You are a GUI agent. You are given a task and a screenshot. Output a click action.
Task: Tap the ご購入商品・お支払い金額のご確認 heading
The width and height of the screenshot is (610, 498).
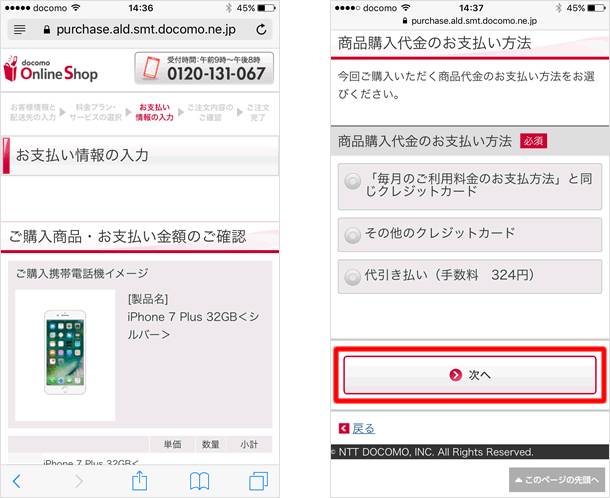[x=128, y=237]
